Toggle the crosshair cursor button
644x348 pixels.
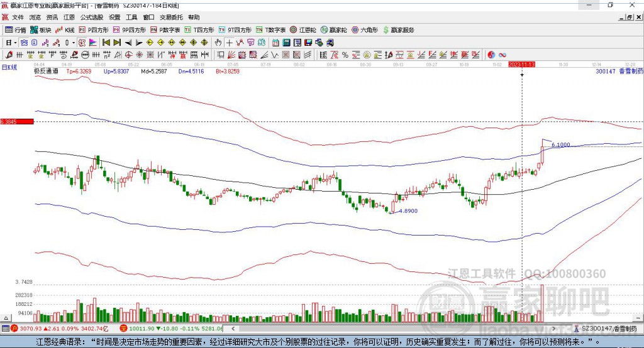pos(229,43)
